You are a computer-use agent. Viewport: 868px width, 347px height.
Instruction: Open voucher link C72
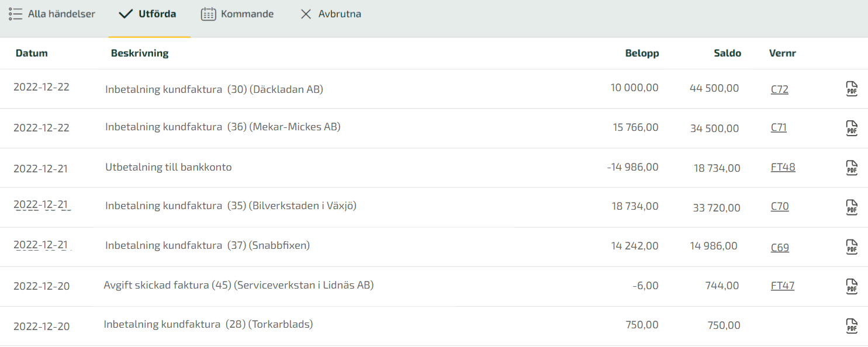click(780, 89)
